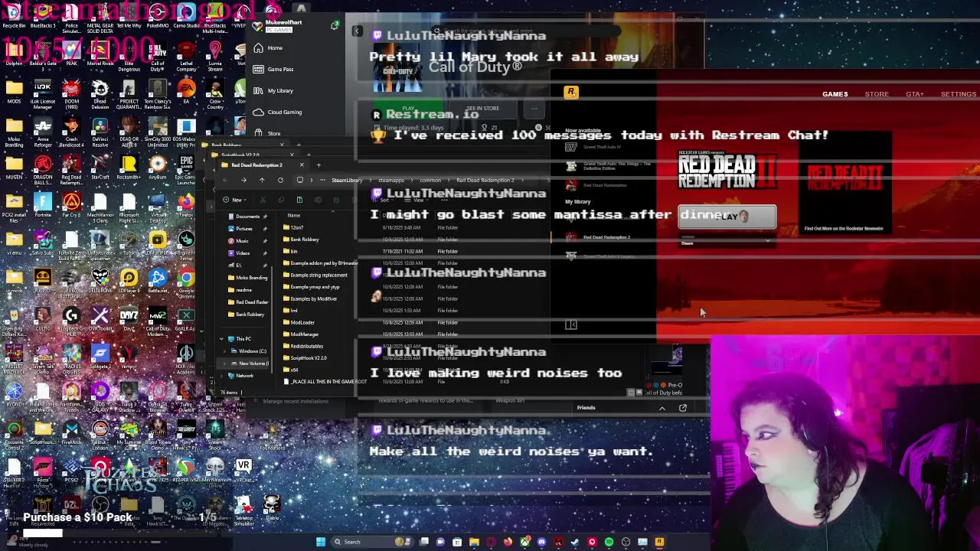
Task: Select the GTA+ tab in Rockstar launcher
Action: point(914,94)
